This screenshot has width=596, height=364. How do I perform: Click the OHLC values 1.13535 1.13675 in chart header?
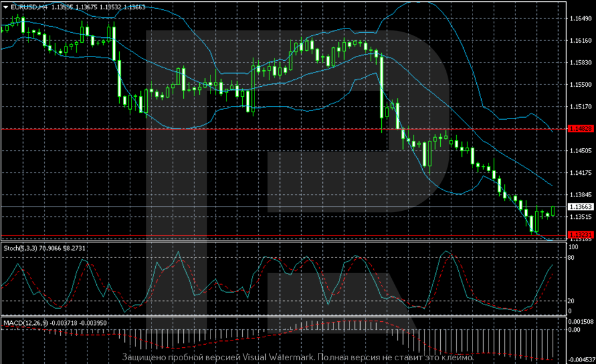[74, 7]
